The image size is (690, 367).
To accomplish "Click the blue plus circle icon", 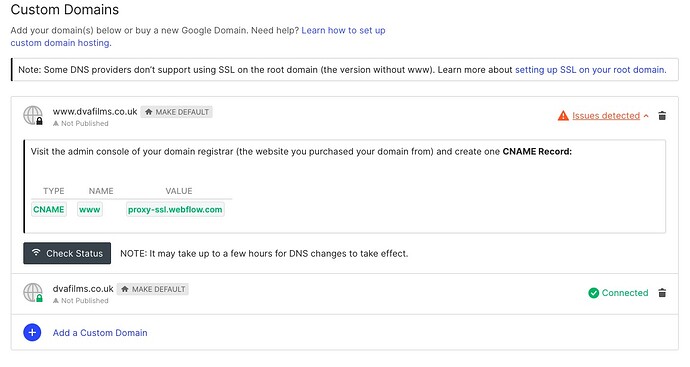I will point(32,333).
